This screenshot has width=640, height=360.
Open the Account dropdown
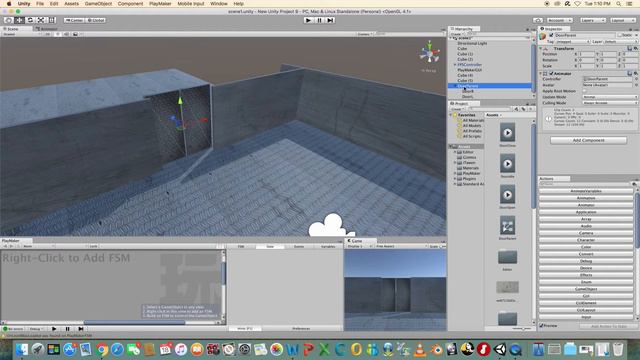(x=559, y=20)
